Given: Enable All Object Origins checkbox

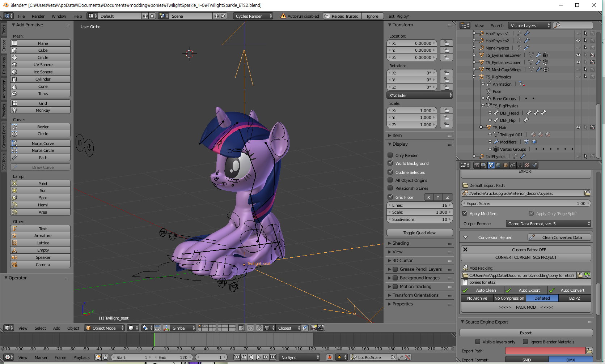Looking at the screenshot, I should coord(390,180).
